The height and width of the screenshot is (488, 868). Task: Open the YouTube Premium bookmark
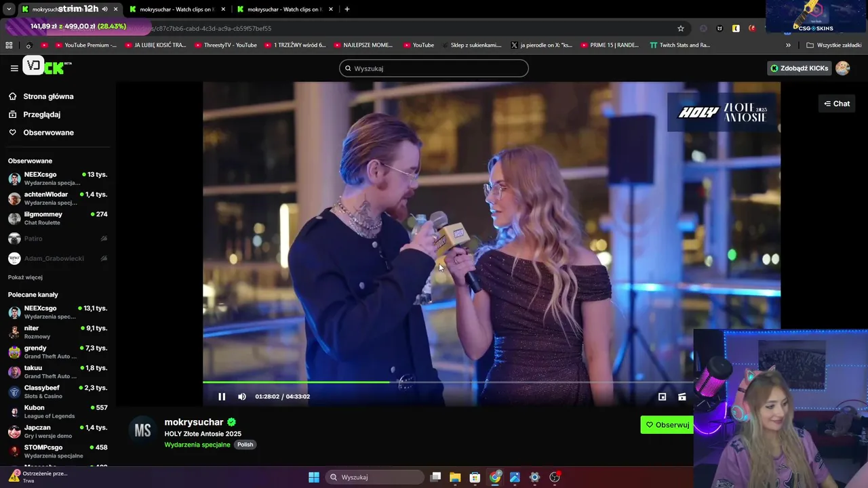[85, 45]
